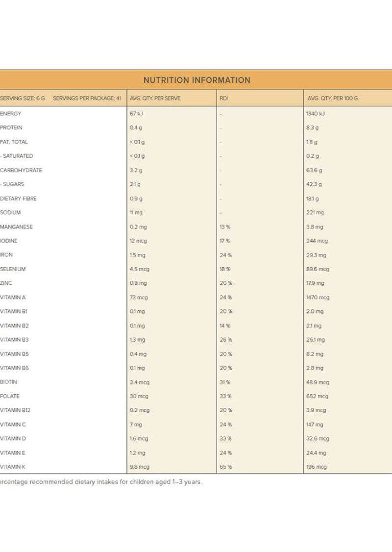Click the RDI column header
Viewport: 392px width, 552px height.
223,98
